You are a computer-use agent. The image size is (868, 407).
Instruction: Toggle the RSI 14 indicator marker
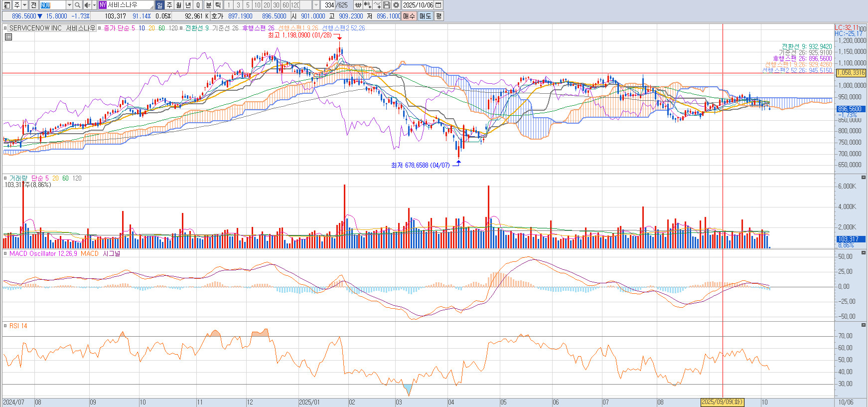pyautogui.click(x=5, y=326)
